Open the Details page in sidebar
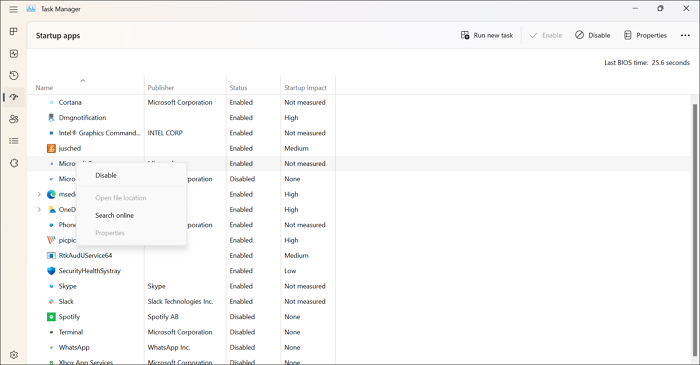The image size is (700, 365). pyautogui.click(x=14, y=141)
